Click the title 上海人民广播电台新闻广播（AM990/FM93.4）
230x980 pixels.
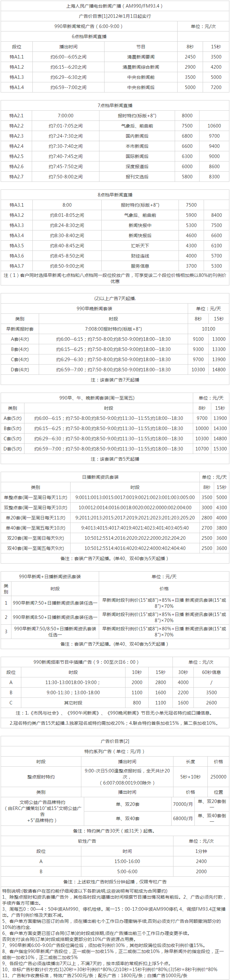click(115, 6)
